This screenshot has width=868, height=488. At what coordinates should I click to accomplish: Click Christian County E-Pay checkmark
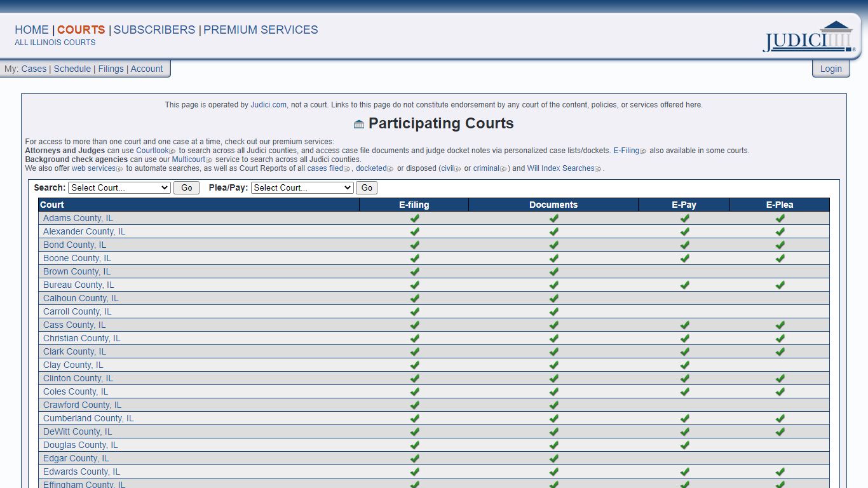[684, 338]
